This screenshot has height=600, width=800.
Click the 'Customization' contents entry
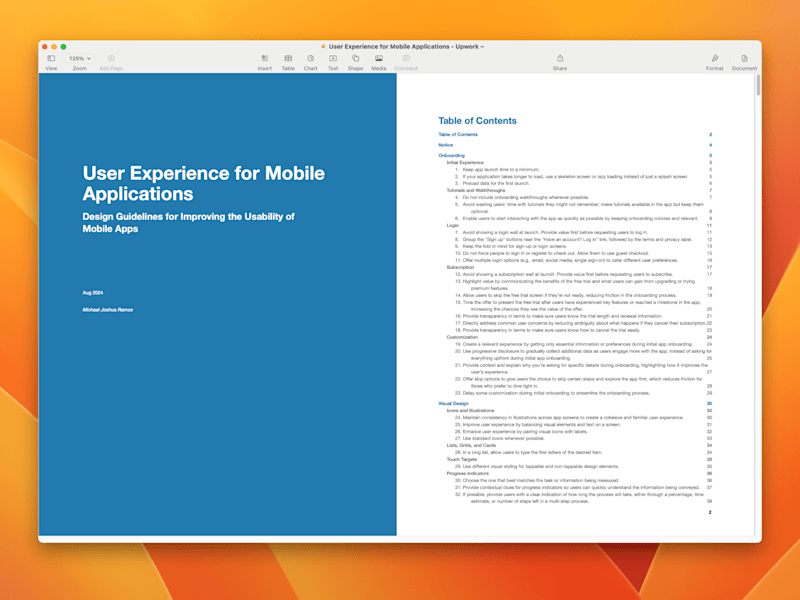tap(462, 337)
